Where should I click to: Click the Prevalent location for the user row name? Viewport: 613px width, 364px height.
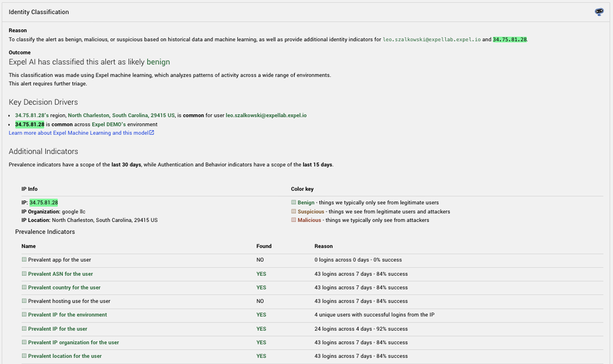65,356
